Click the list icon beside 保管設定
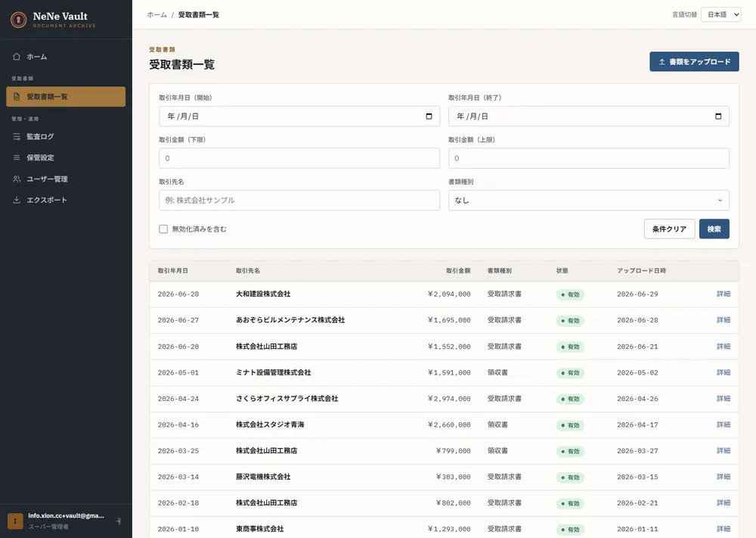 click(17, 157)
